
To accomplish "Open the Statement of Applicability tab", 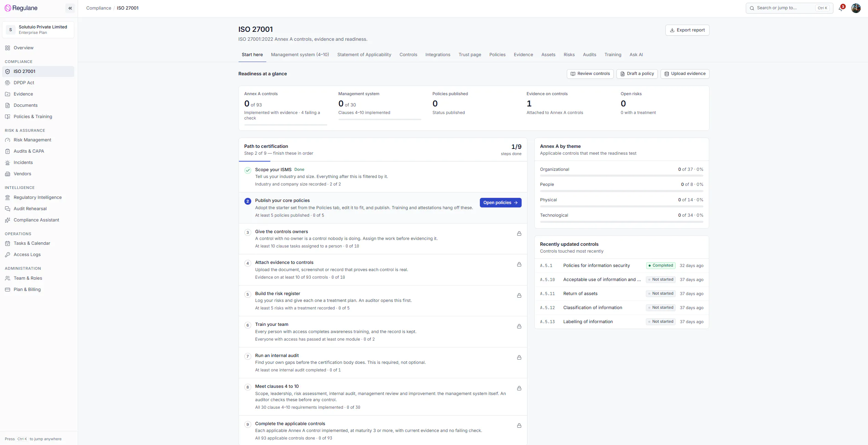I will (x=364, y=55).
